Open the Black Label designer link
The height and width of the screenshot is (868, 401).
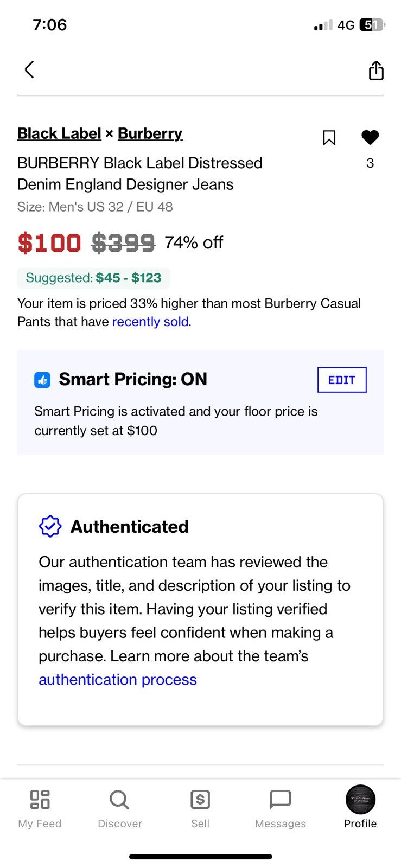tap(59, 133)
